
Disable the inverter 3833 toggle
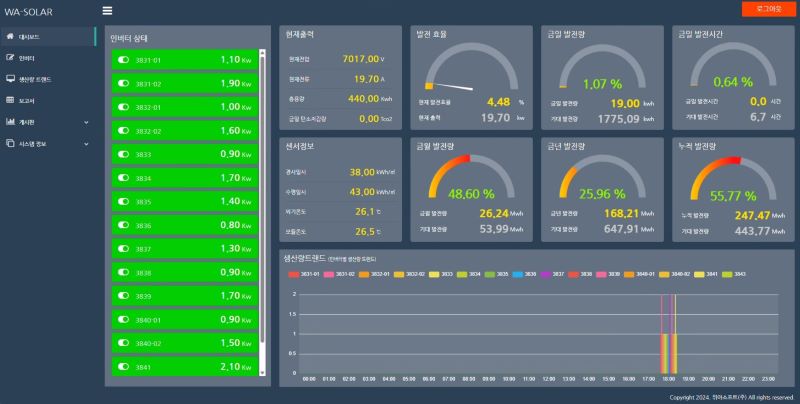(x=124, y=154)
